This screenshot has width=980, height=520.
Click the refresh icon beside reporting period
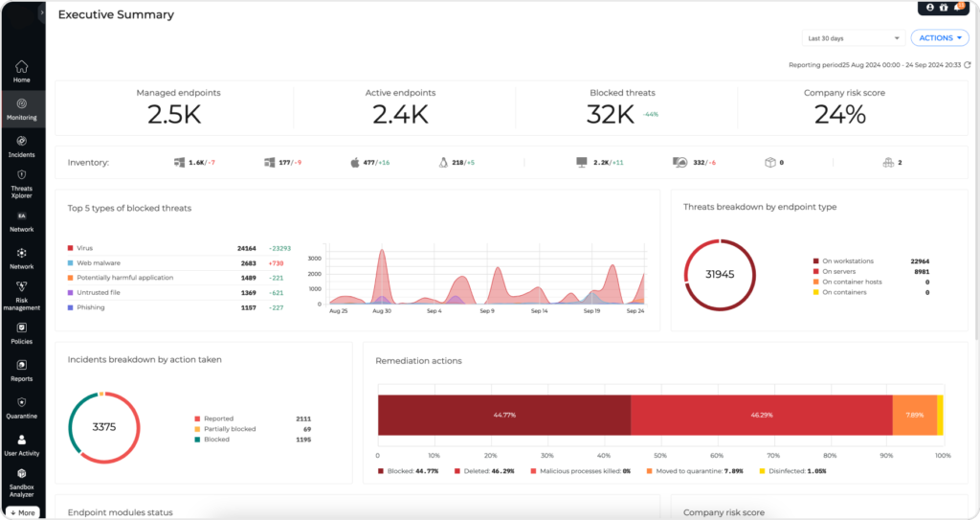tap(968, 65)
